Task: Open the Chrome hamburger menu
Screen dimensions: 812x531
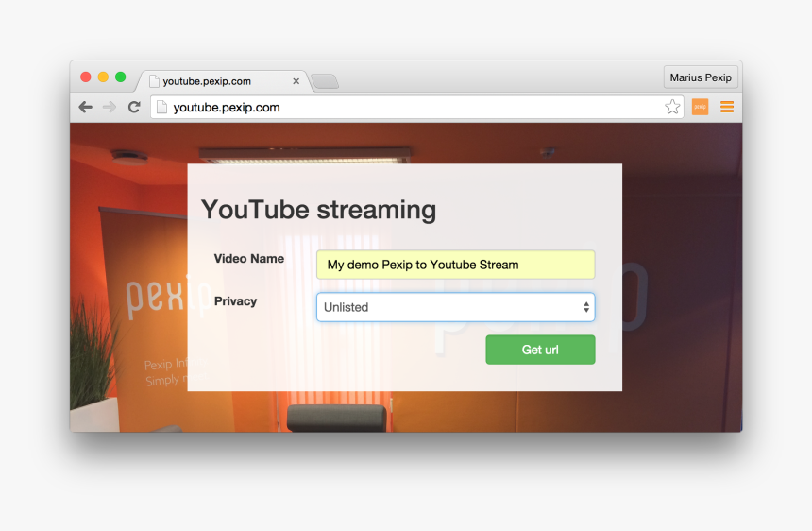Action: [x=727, y=107]
